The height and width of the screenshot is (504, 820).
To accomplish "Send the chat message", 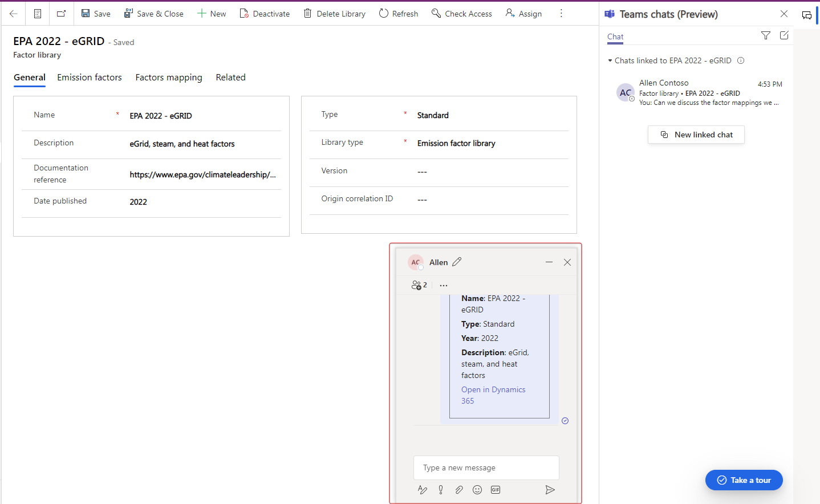I will coord(550,490).
